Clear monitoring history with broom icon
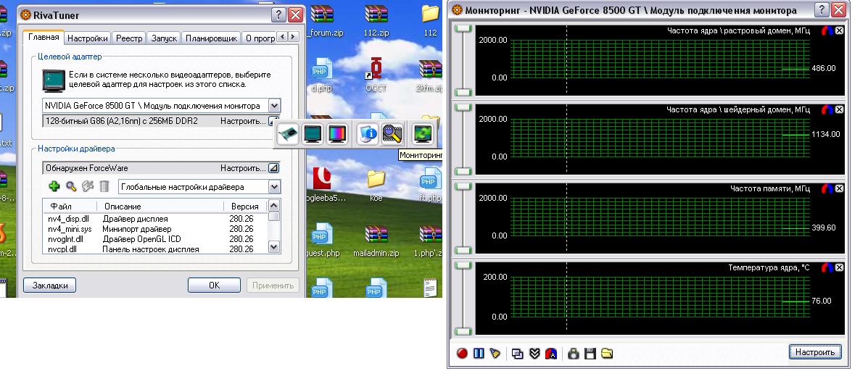The height and width of the screenshot is (371, 868). [495, 354]
